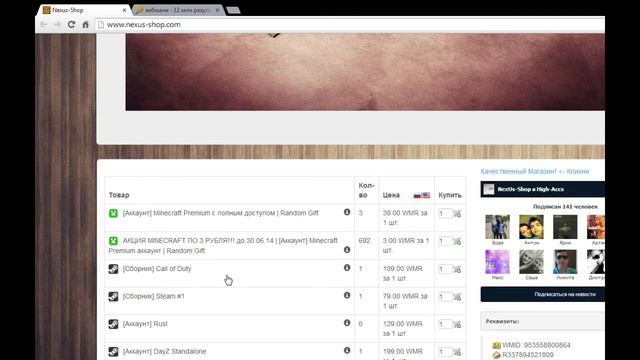The image size is (640, 360).
Task: Edit quantity field for 3.00 WMR Minecraft
Action: point(445,241)
